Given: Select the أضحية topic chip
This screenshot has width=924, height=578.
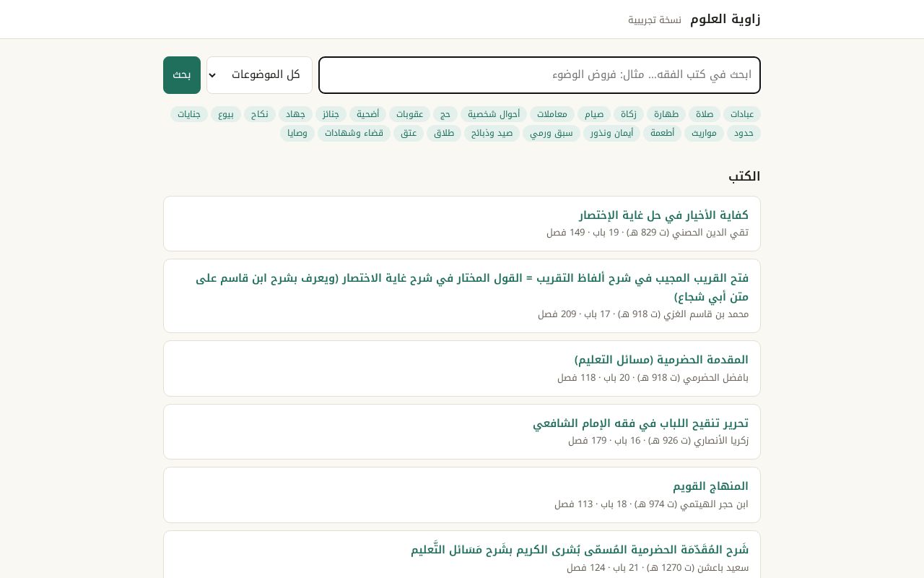Looking at the screenshot, I should tap(368, 114).
